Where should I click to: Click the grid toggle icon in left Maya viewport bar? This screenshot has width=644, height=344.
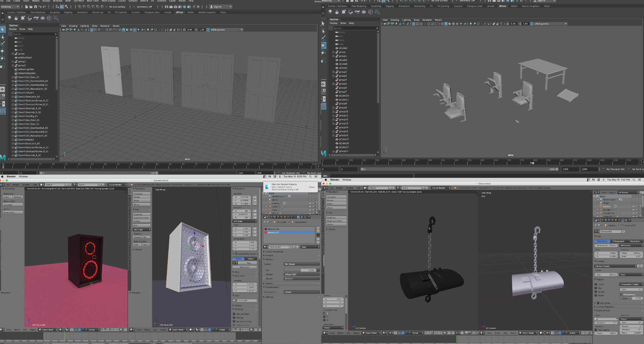pos(92,30)
